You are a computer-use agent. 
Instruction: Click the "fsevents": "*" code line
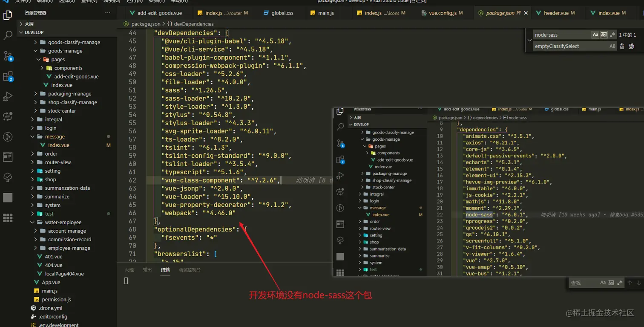click(x=189, y=237)
